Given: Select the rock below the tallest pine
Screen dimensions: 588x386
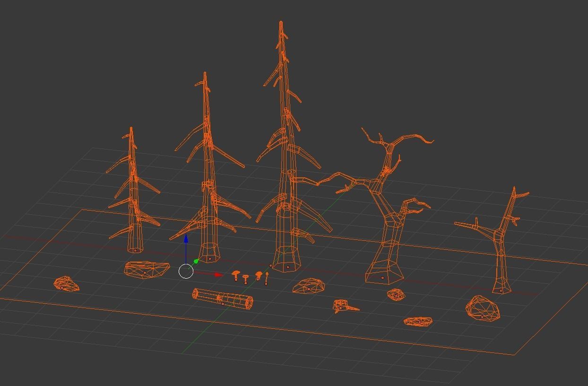Looking at the screenshot, I should (309, 286).
